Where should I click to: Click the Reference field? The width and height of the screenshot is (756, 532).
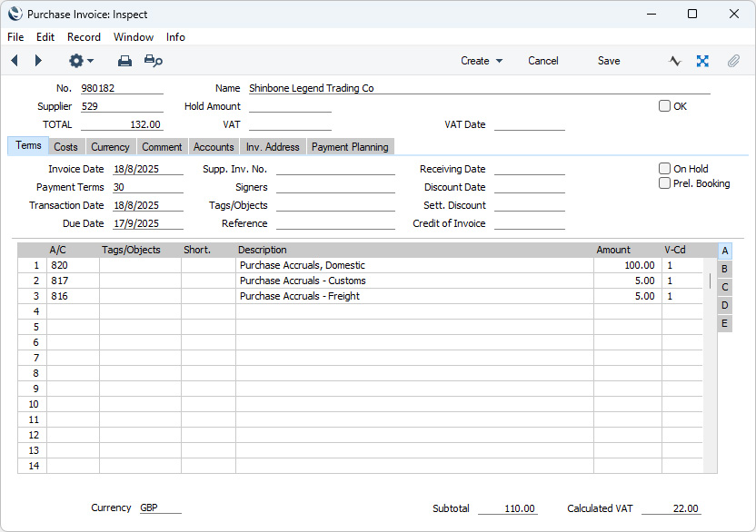(x=335, y=223)
